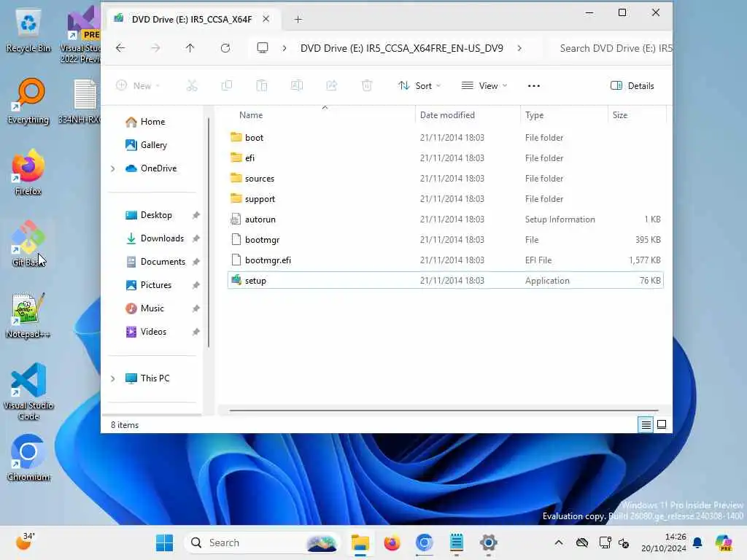Expand chevron after DVD Drive path

point(519,48)
